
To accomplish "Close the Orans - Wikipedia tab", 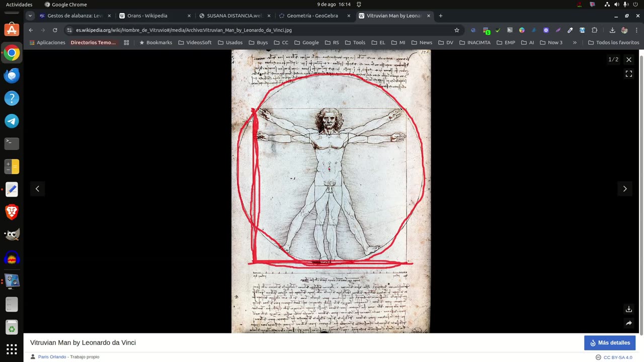I will click(x=189, y=16).
